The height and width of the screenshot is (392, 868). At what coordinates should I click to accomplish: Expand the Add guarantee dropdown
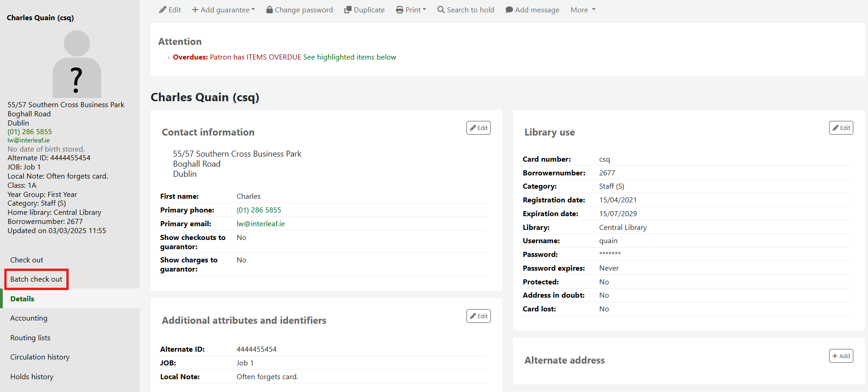[223, 10]
